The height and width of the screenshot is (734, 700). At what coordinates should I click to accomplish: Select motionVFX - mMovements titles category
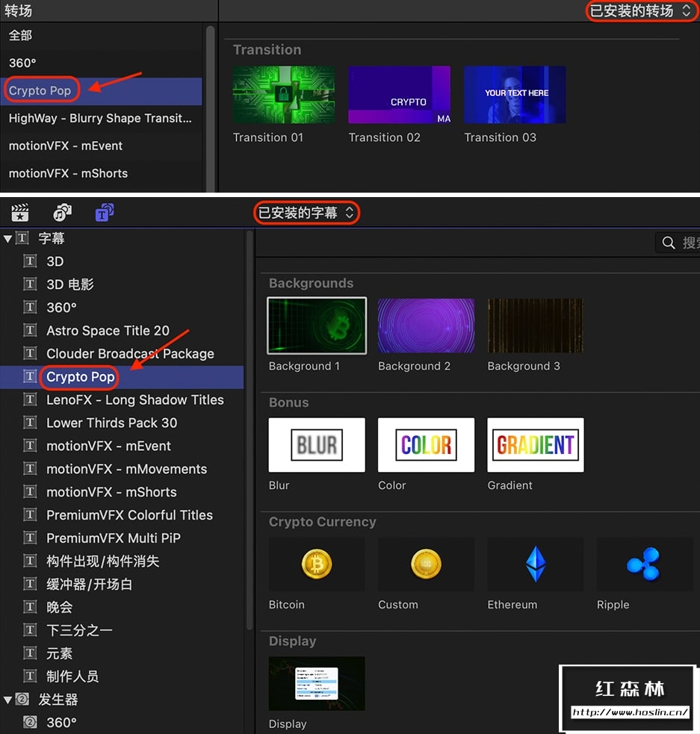tap(122, 469)
